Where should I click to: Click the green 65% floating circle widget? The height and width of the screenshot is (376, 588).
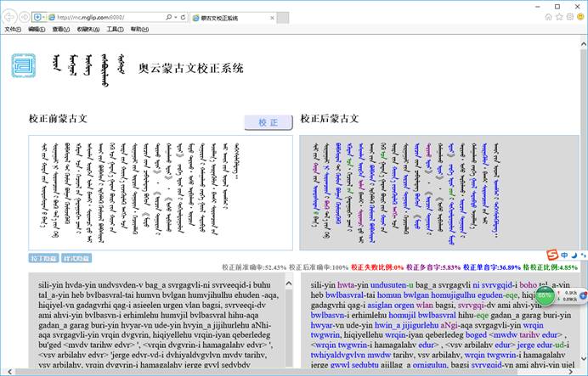tap(545, 296)
